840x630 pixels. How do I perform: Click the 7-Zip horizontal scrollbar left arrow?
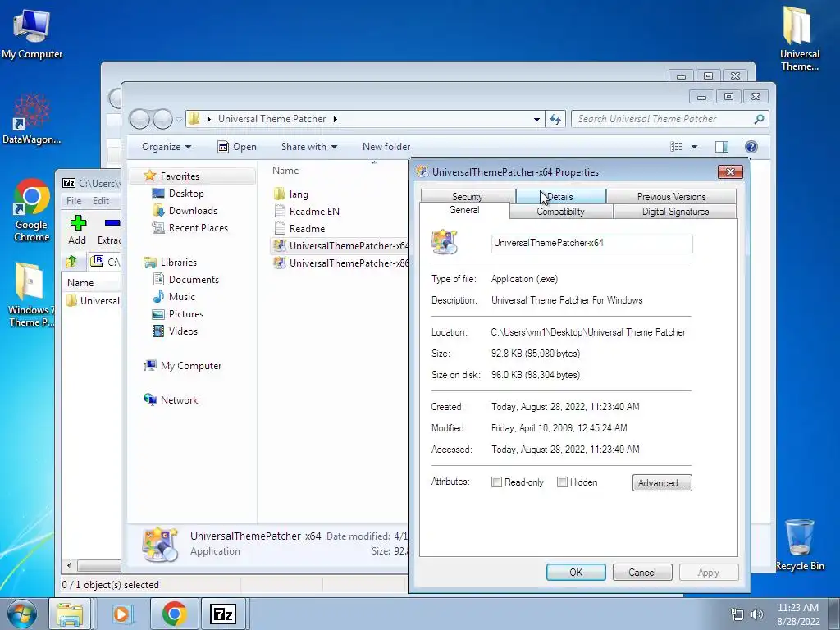pyautogui.click(x=69, y=565)
